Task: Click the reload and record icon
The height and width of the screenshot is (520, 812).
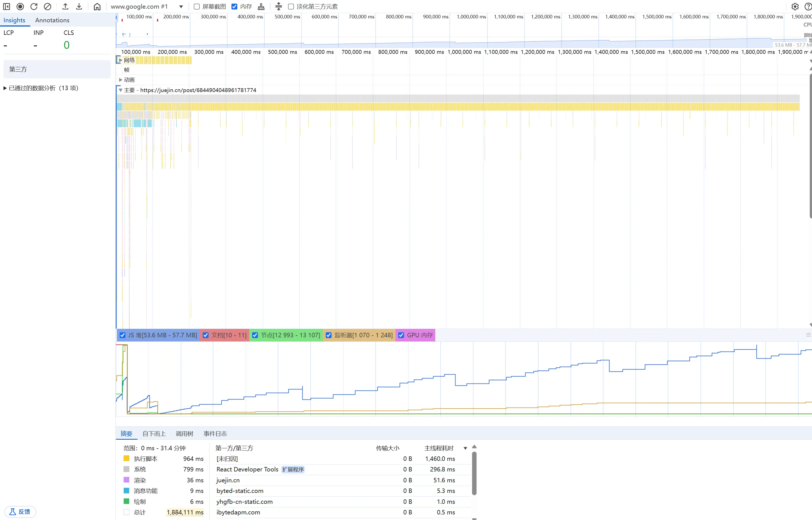Action: pos(34,6)
